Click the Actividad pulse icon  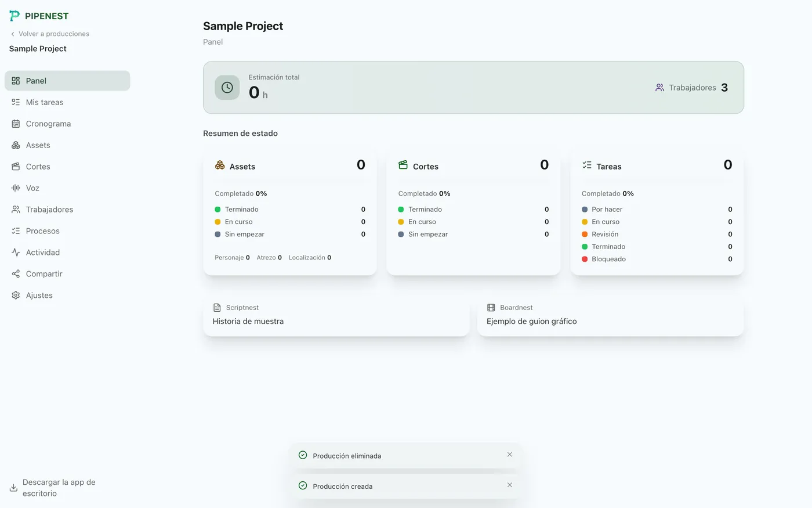[16, 253]
